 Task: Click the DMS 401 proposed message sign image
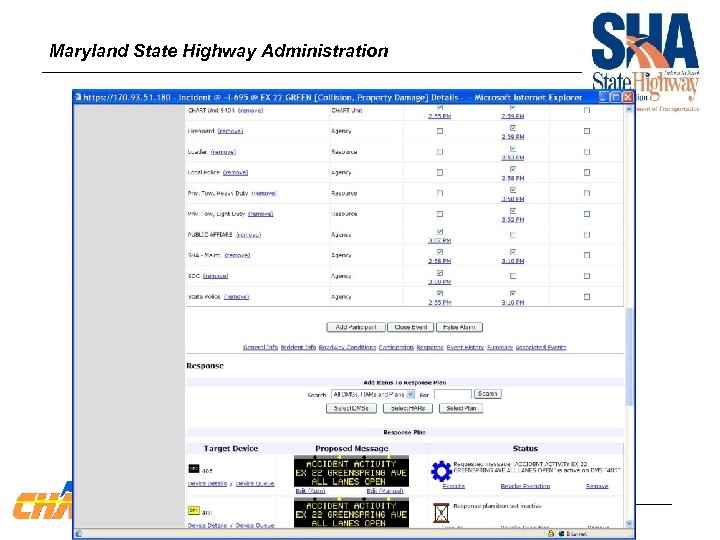point(351,512)
